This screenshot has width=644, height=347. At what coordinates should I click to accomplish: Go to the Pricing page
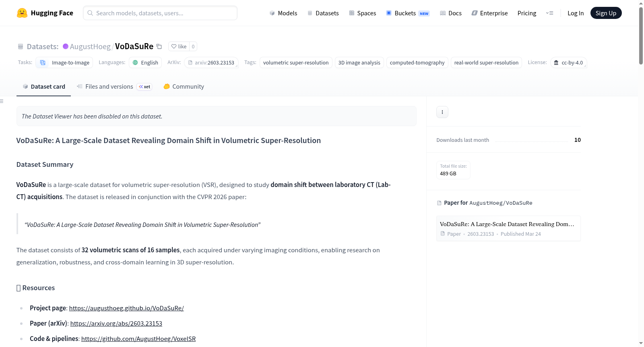coord(527,13)
